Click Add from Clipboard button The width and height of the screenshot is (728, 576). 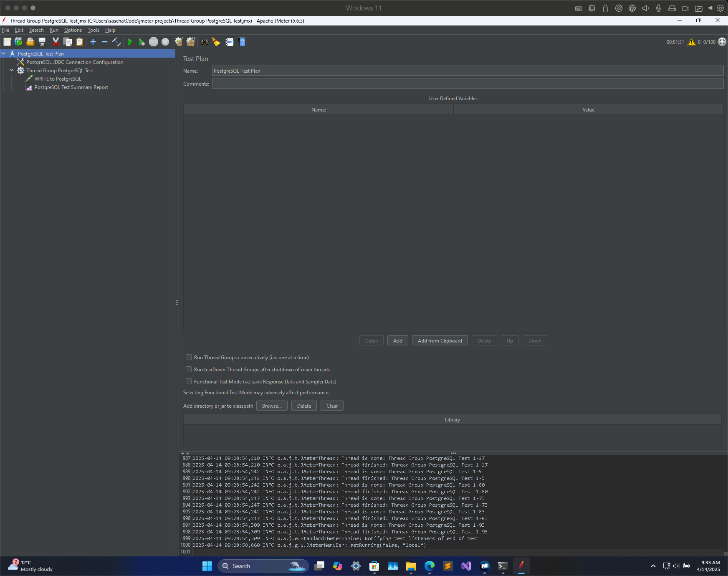click(x=440, y=340)
